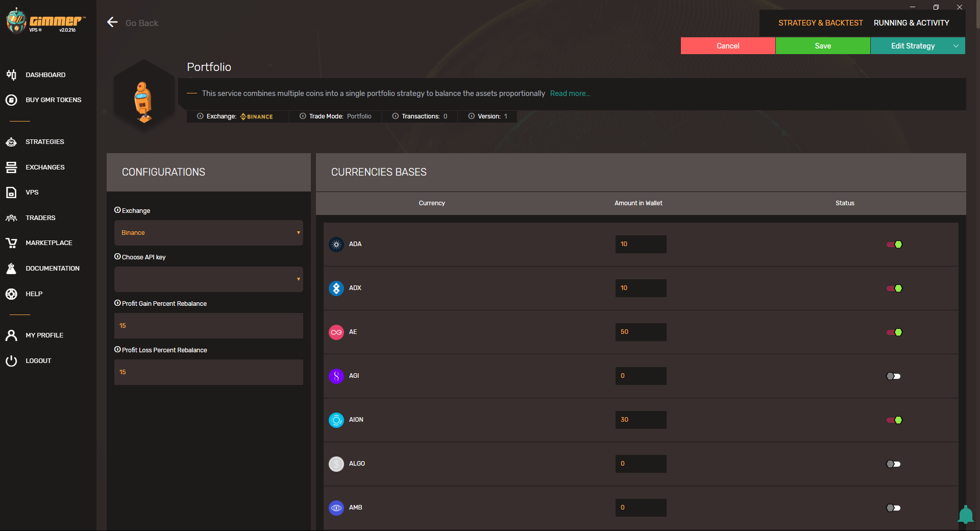Image resolution: width=980 pixels, height=531 pixels.
Task: Click the Amount in Wallet column header
Action: (638, 203)
